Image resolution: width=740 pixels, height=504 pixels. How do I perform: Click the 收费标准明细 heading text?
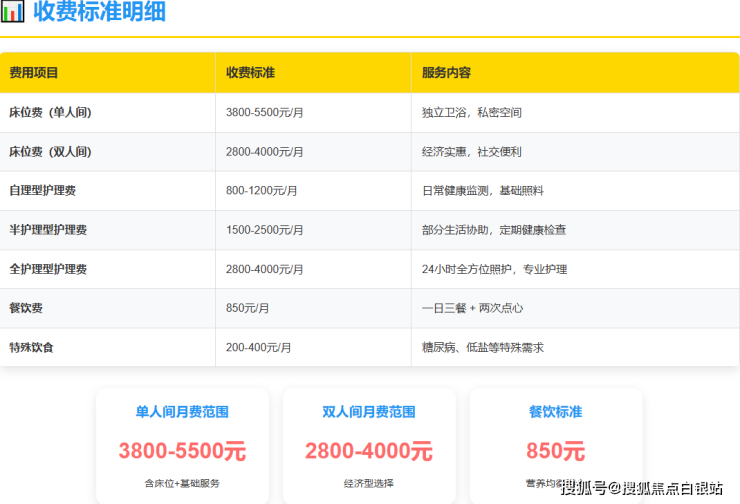[x=100, y=13]
